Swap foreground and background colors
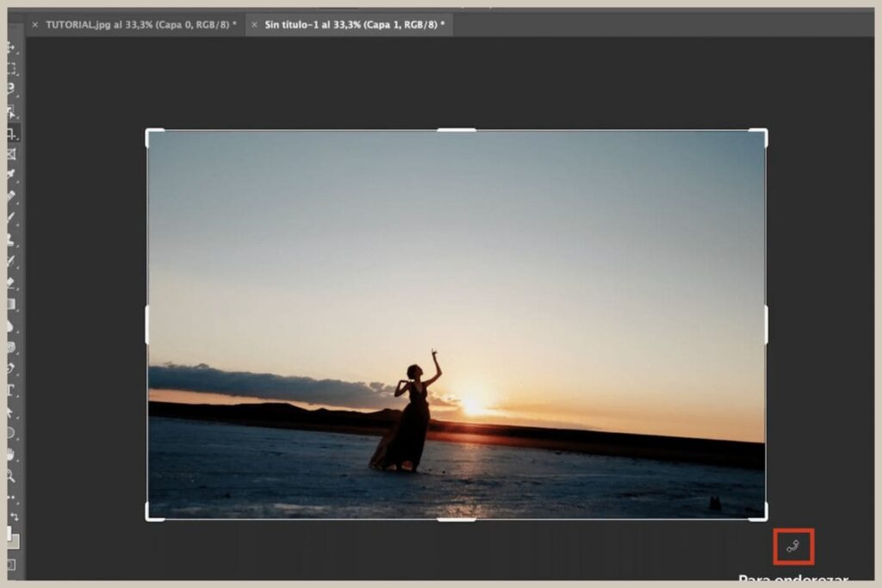The width and height of the screenshot is (882, 588). [15, 516]
